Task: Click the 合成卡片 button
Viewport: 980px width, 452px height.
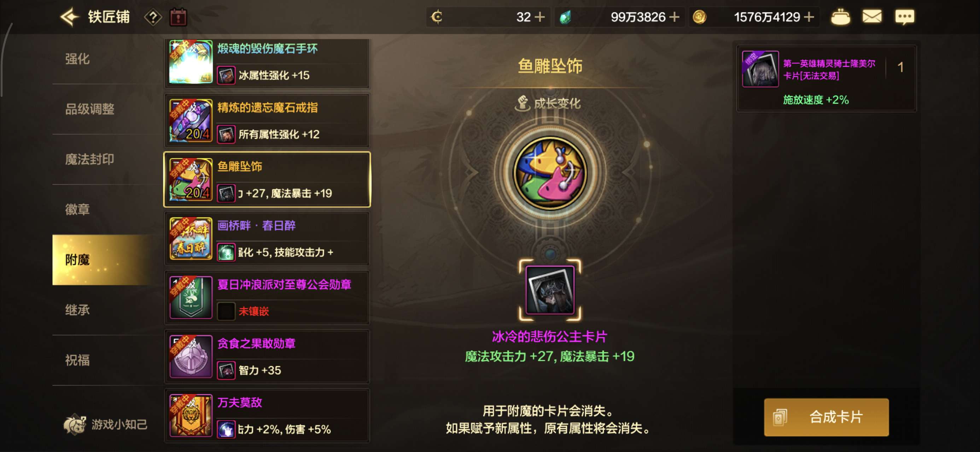Action: [x=826, y=417]
